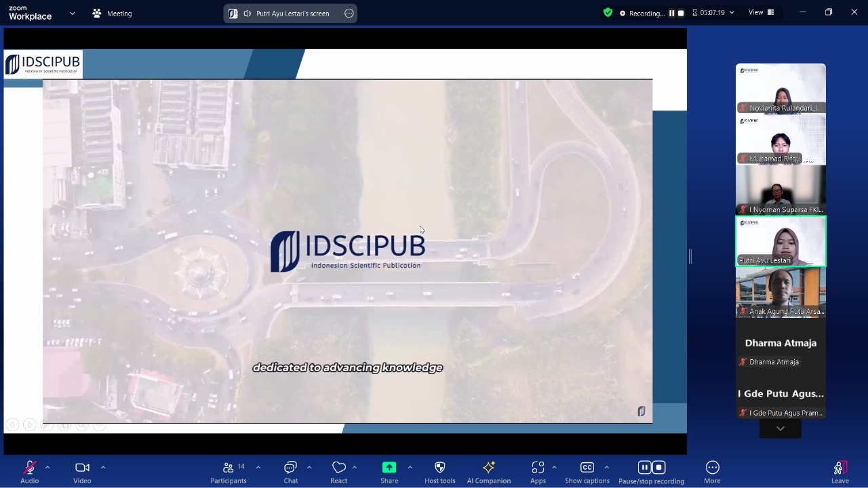Toggle camera with Video button
Viewport: 868px width, 488px height.
pyautogui.click(x=82, y=472)
